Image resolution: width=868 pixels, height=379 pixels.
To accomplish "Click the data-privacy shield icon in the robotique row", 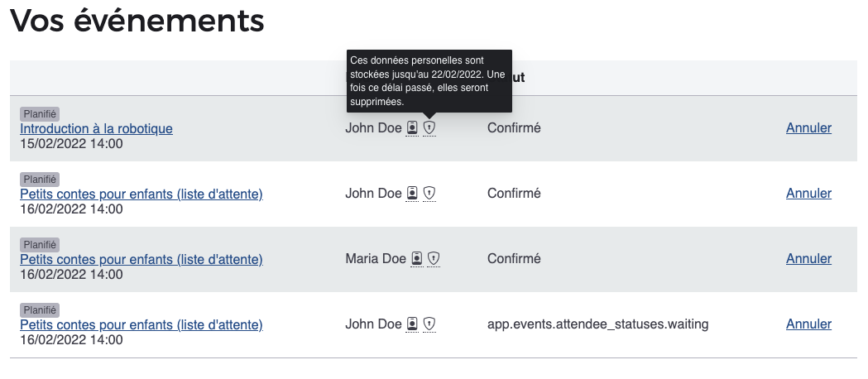I will pos(429,127).
